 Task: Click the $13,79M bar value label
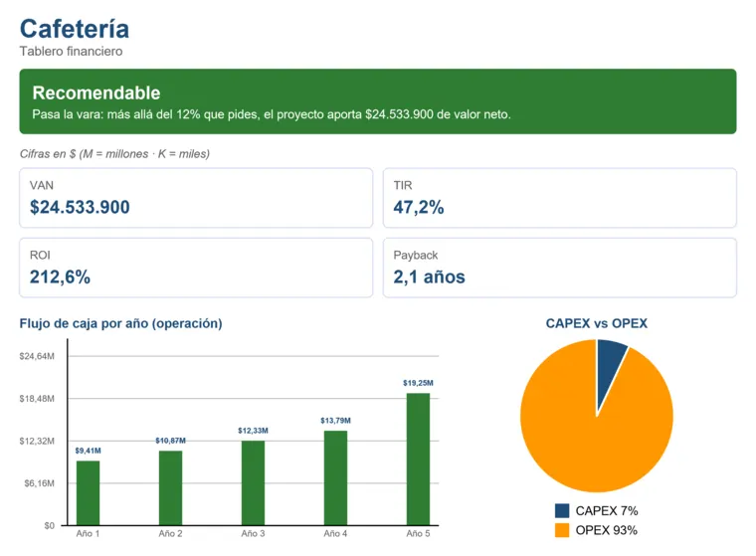pos(335,421)
